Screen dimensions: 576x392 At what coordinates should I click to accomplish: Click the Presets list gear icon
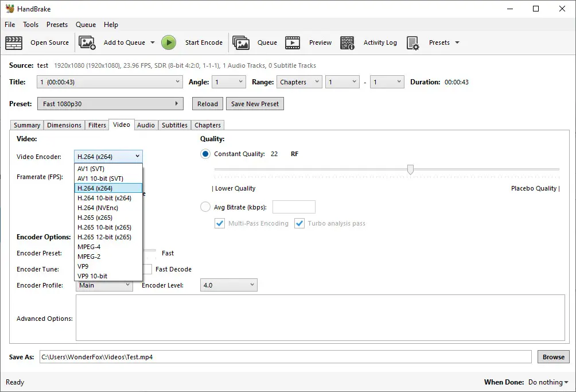point(413,43)
